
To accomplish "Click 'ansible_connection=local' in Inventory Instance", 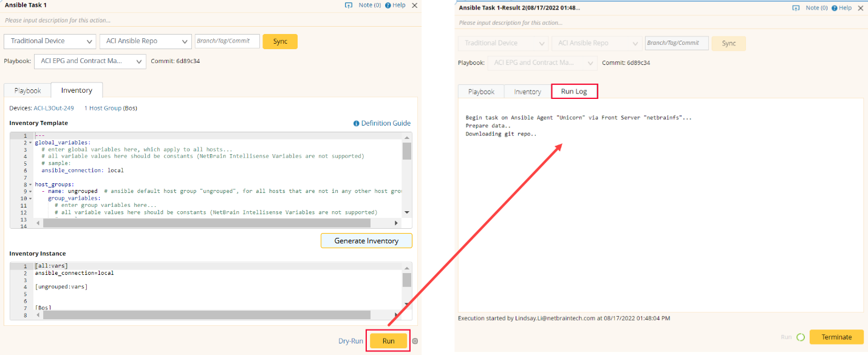I will point(74,273).
